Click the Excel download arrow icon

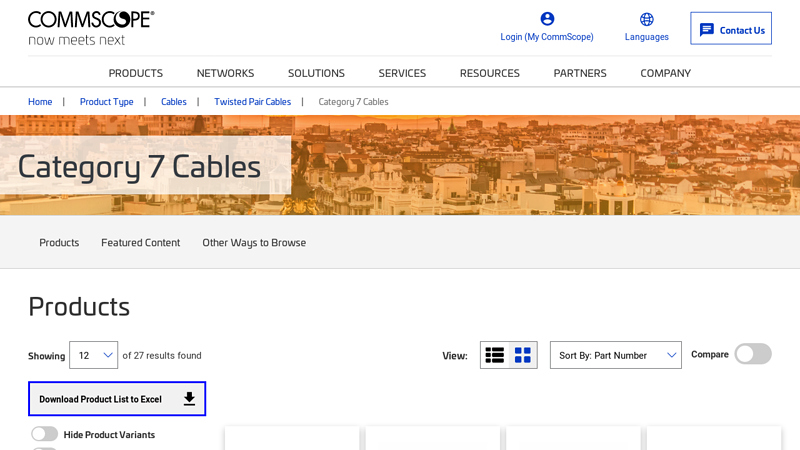pyautogui.click(x=189, y=399)
